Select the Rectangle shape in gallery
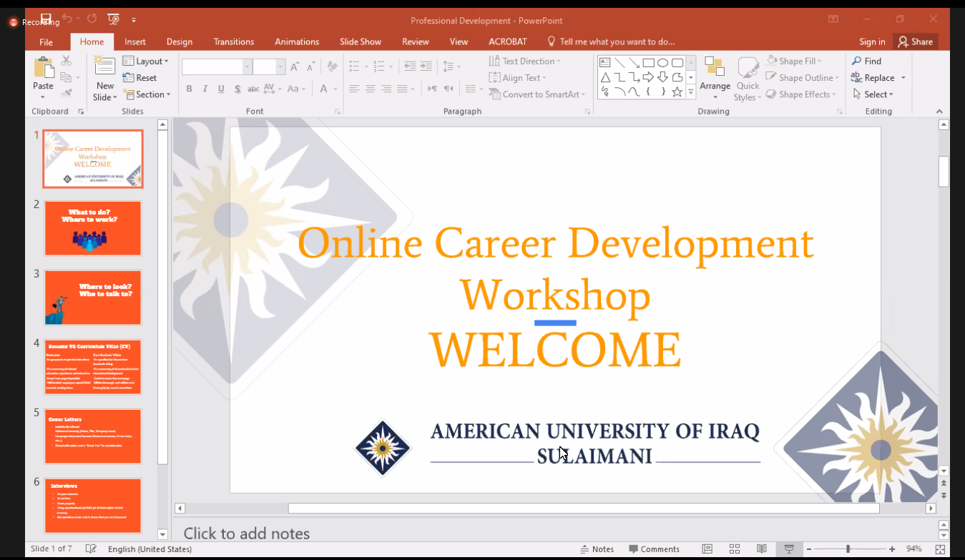Screen dimensions: 965x560 [648, 62]
